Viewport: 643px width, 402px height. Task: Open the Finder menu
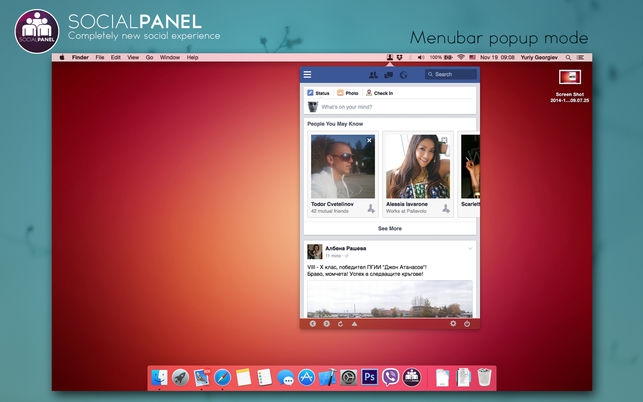click(80, 57)
